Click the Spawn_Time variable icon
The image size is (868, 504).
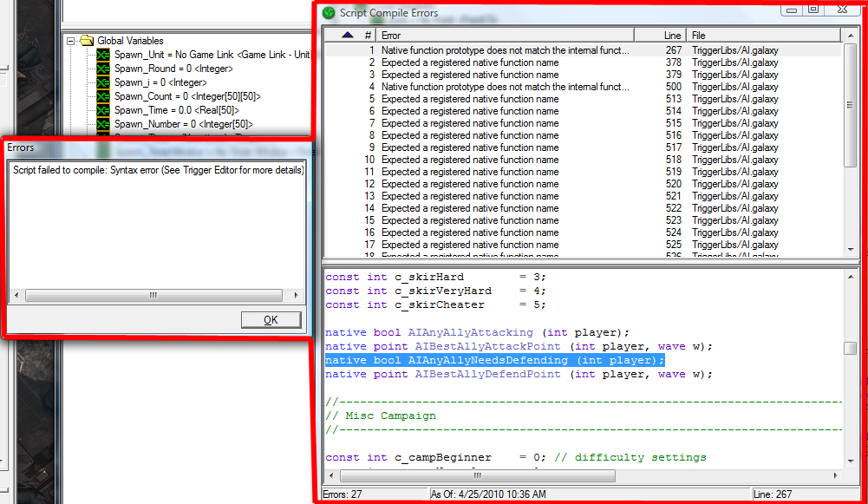[103, 110]
